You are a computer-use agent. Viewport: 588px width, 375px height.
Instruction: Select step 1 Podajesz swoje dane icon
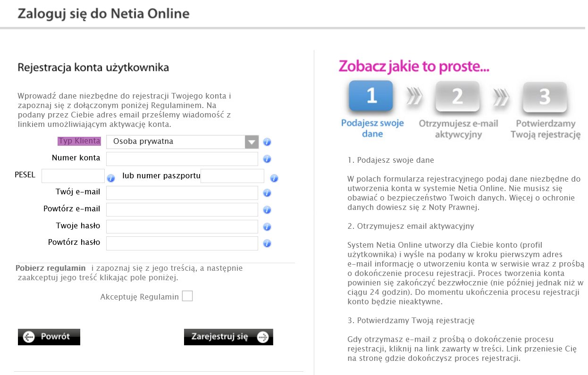click(371, 97)
